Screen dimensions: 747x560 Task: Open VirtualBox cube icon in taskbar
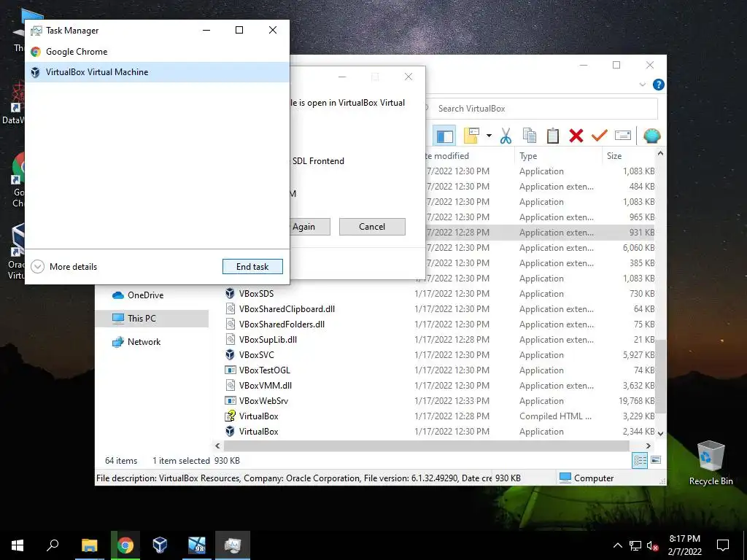click(x=160, y=545)
